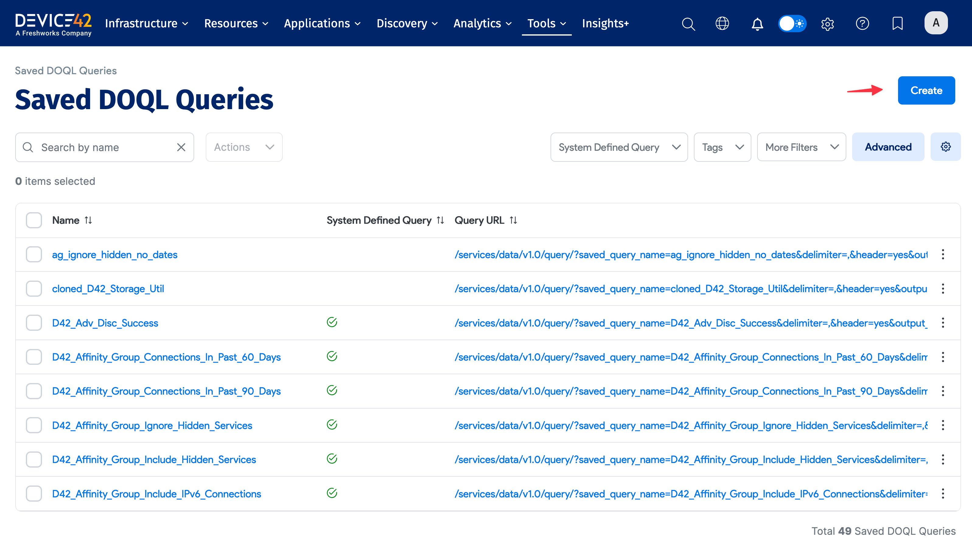Viewport: 972px width, 560px height.
Task: Click the globe language icon
Action: click(x=722, y=23)
